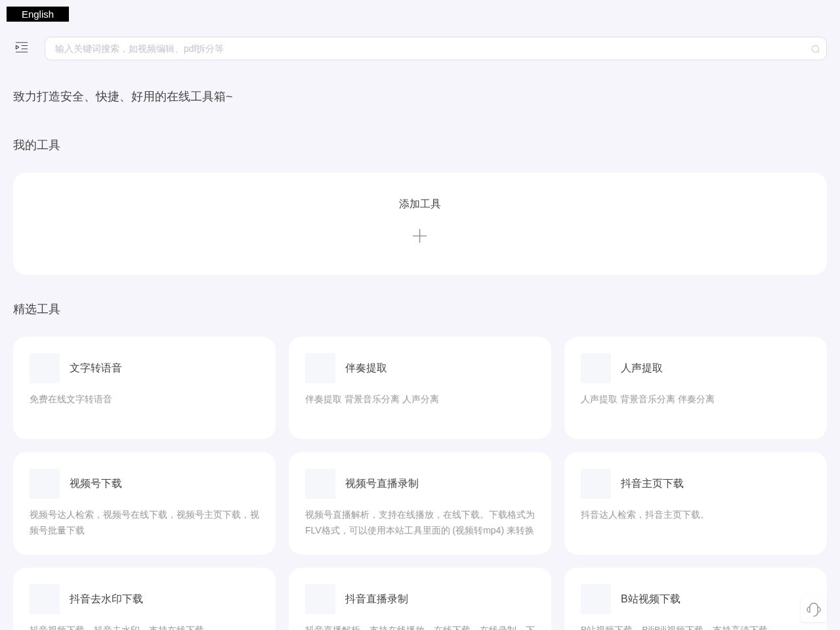The width and height of the screenshot is (840, 630).
Task: Click the 致力打造安全 slogan text
Action: [123, 96]
